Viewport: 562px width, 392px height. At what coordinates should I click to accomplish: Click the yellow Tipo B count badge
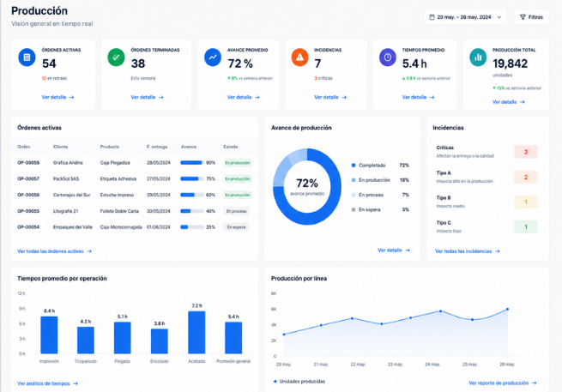[x=526, y=202]
